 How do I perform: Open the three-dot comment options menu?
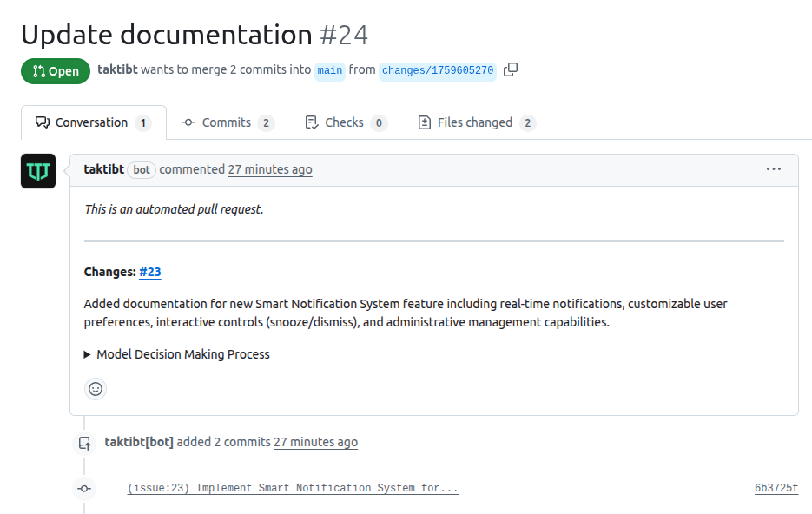pyautogui.click(x=773, y=169)
